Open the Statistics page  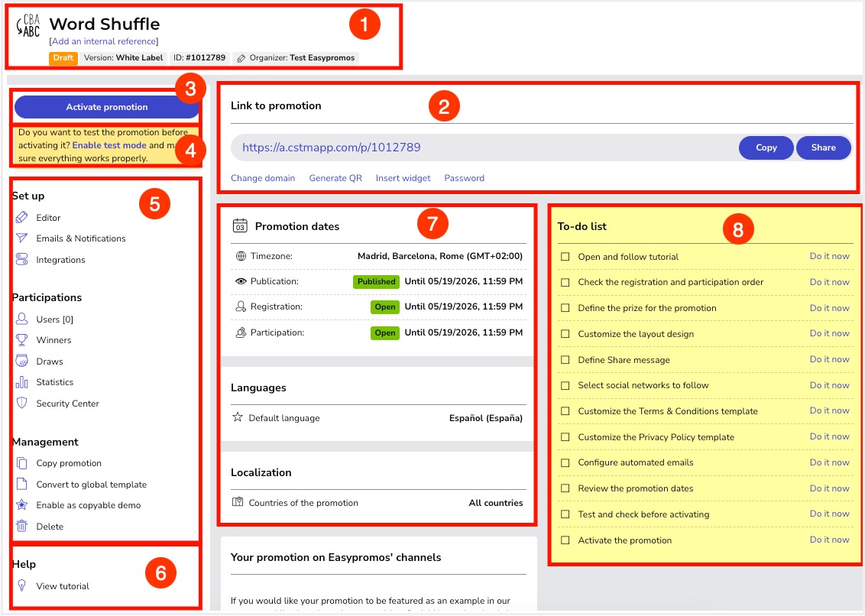[x=54, y=382]
